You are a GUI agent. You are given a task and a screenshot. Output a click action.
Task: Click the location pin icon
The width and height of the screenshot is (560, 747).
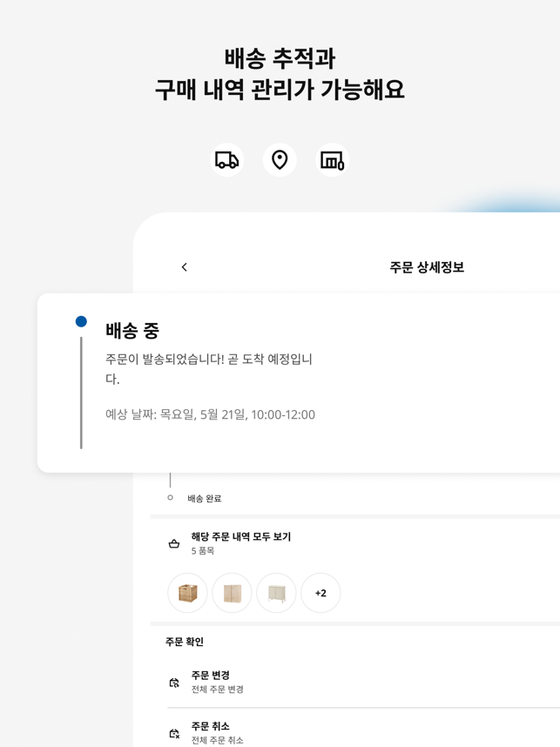coord(280,160)
